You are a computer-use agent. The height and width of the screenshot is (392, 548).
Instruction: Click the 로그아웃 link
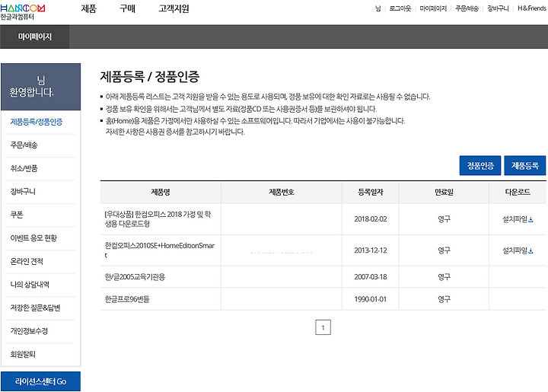[400, 8]
